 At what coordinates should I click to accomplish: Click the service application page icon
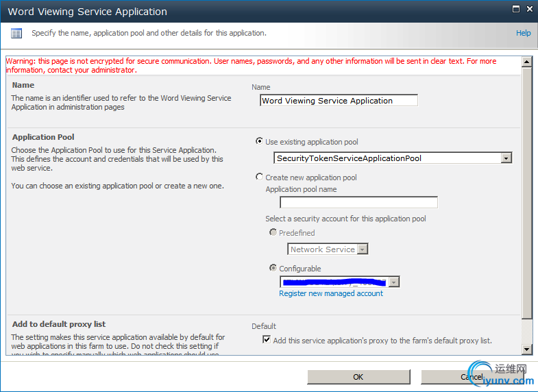point(16,34)
